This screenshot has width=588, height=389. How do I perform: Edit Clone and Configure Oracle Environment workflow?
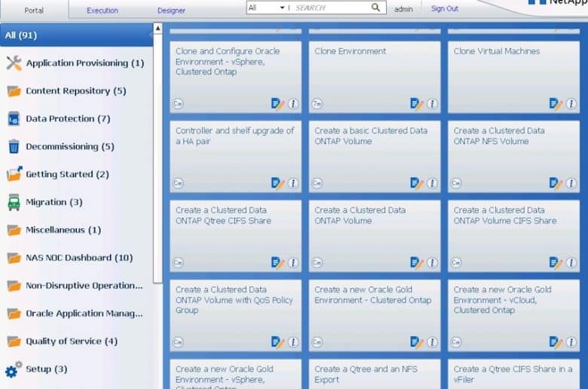[277, 103]
